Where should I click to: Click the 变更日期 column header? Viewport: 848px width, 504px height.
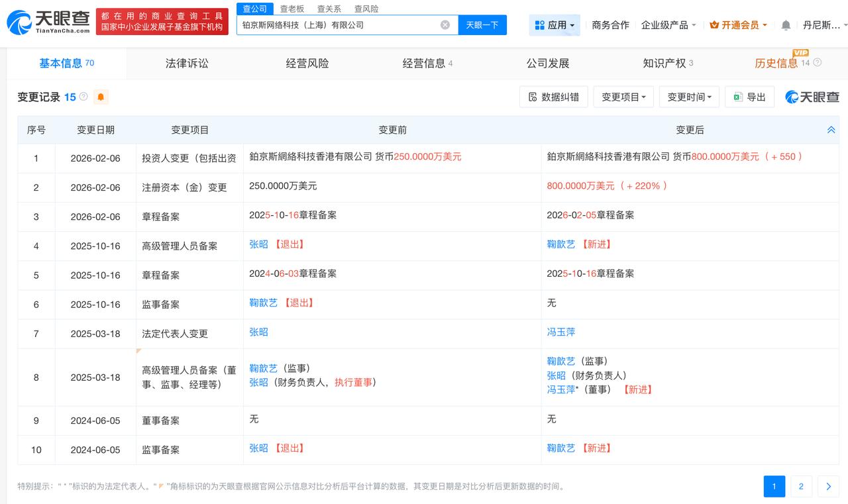click(95, 130)
